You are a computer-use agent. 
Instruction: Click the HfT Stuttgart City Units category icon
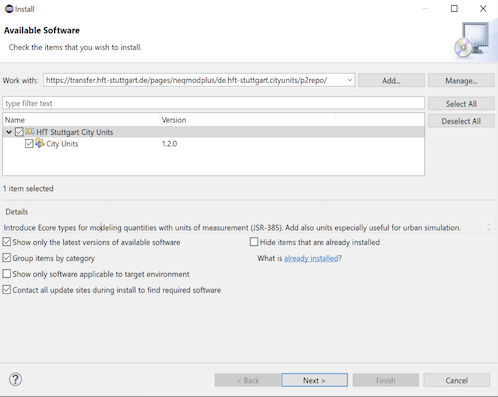point(30,132)
